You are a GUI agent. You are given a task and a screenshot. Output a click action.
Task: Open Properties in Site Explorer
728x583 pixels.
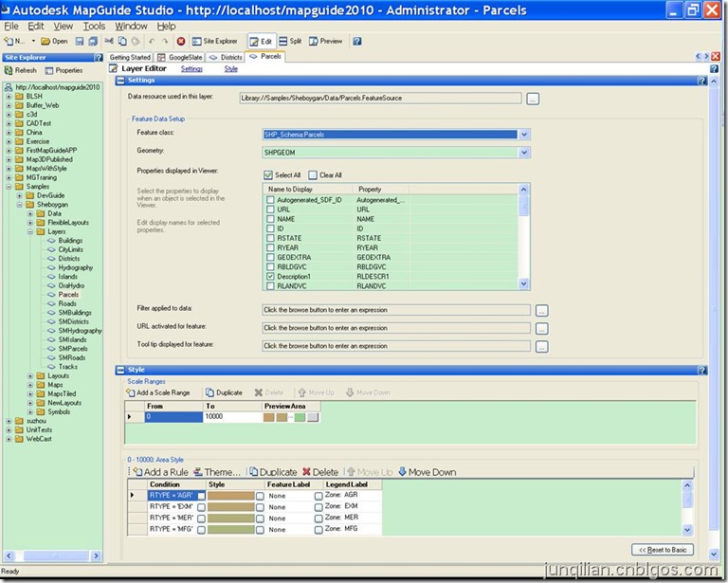[64, 70]
